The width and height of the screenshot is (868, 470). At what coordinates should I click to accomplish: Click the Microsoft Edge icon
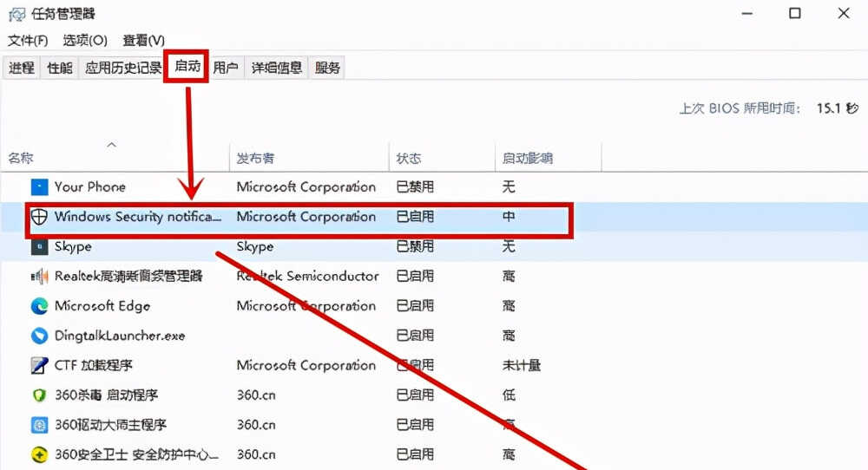click(39, 306)
